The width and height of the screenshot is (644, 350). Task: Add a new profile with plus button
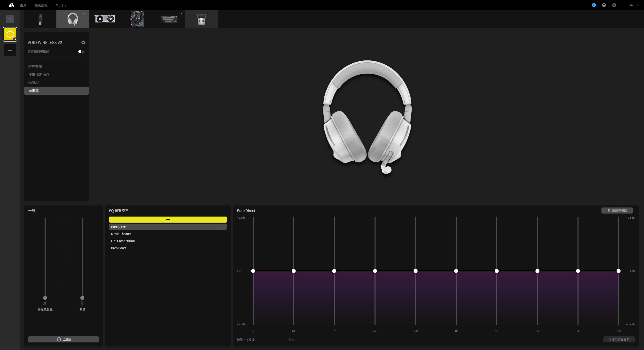(10, 50)
